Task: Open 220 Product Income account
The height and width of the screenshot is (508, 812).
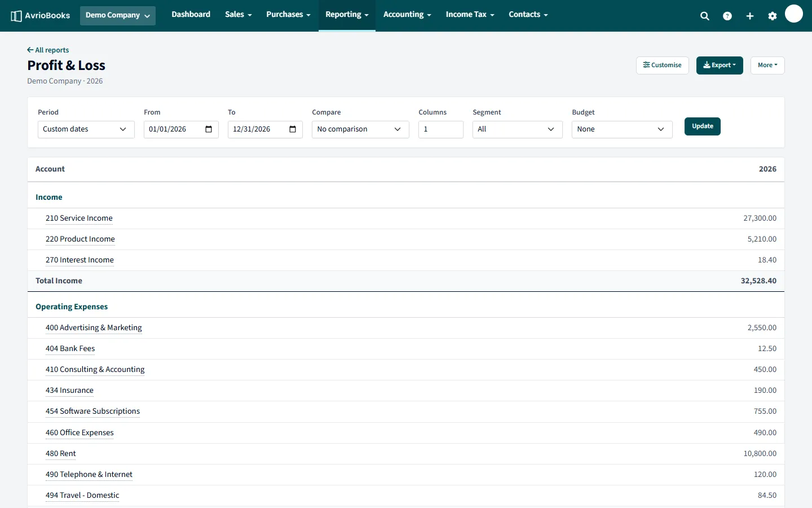Action: [x=80, y=239]
